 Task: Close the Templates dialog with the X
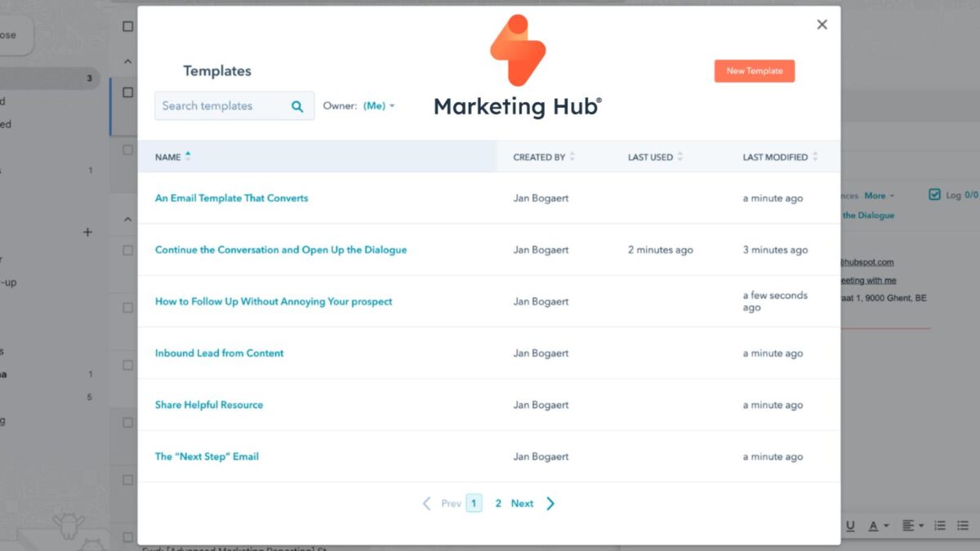822,24
